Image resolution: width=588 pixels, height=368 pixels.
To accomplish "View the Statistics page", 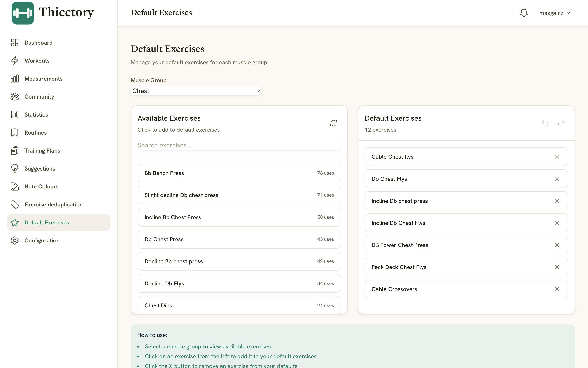I will [59, 115].
